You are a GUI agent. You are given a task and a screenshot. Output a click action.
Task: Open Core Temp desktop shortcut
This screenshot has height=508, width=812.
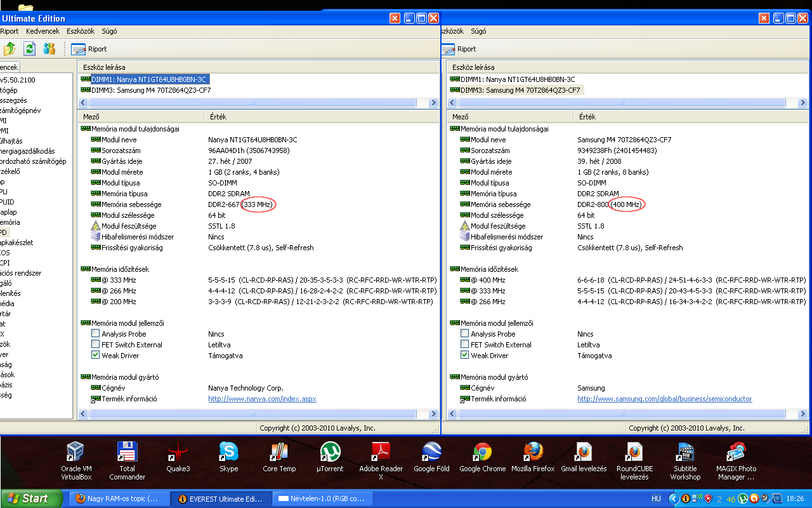point(279,457)
